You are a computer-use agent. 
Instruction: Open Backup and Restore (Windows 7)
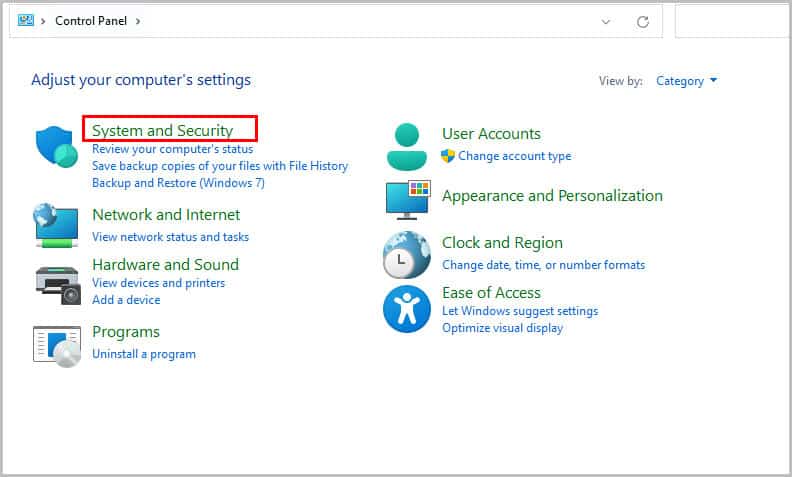pyautogui.click(x=178, y=183)
